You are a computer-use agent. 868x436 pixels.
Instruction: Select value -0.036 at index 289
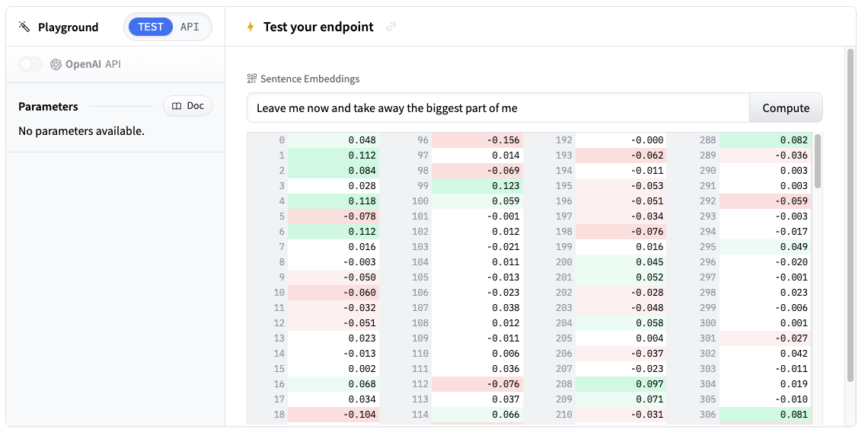[765, 155]
